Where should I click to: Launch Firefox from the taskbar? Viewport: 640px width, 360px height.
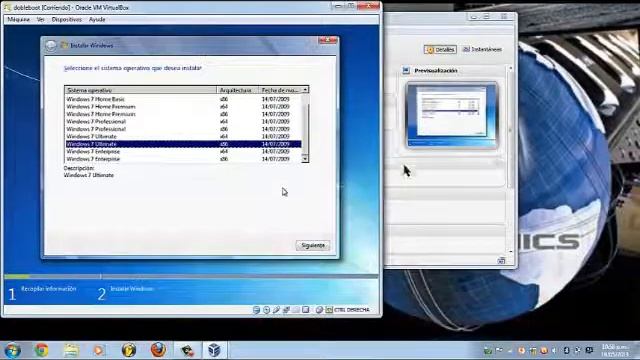click(158, 350)
